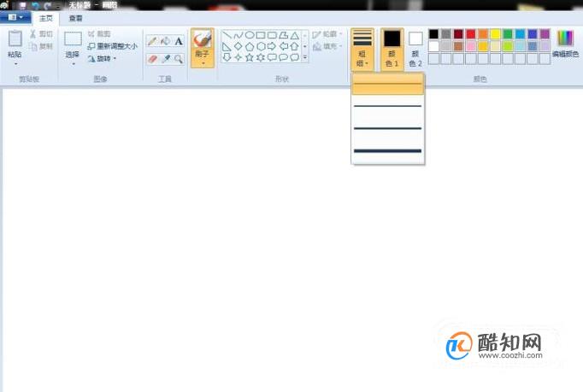Choose the down arrow shape
583x392 pixels.
coord(227,57)
